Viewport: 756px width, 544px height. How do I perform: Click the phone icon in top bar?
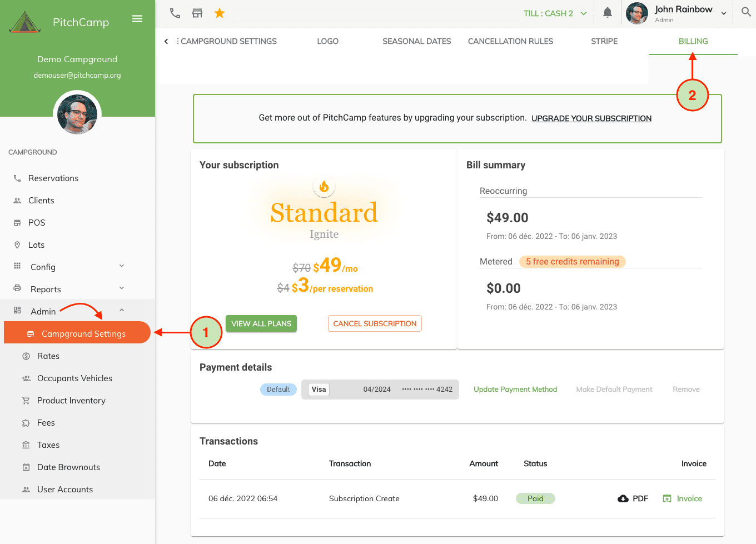[x=175, y=13]
